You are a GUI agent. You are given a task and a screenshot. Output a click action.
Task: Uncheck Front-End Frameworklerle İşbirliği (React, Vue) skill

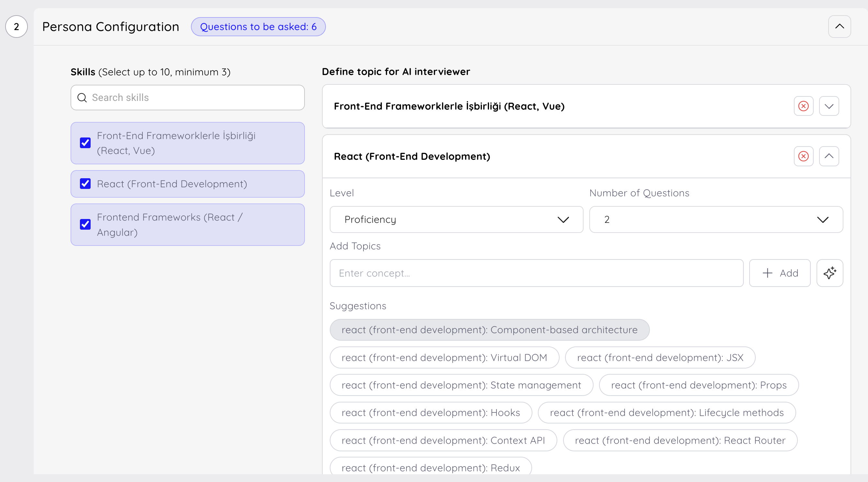[x=85, y=143]
